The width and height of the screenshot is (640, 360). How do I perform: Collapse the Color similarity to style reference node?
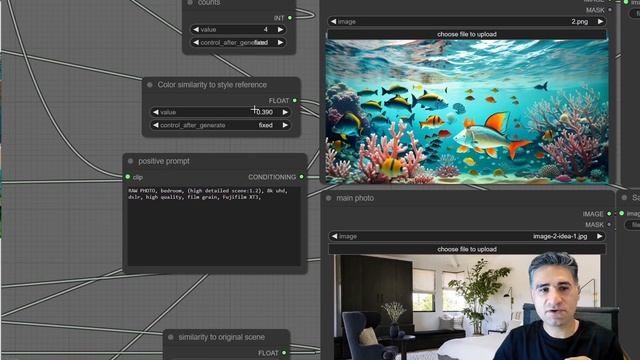[150, 85]
